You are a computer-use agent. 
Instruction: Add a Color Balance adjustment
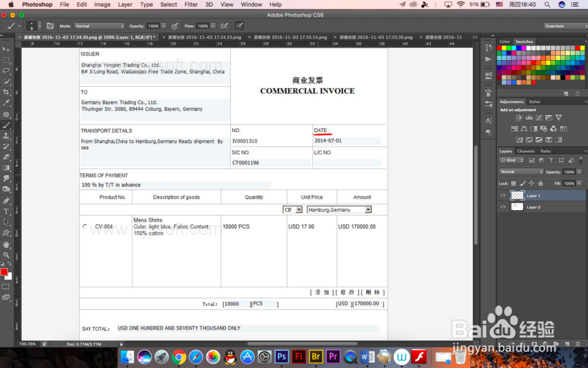[524, 129]
